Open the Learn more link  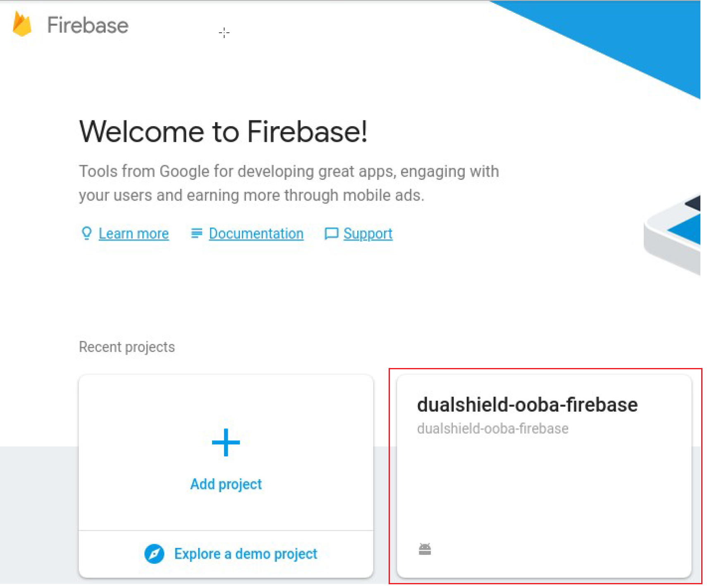(134, 234)
